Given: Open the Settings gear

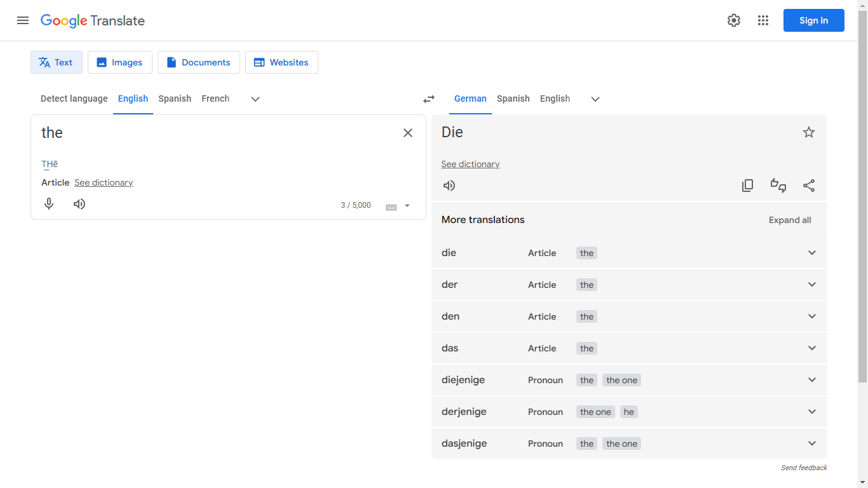Looking at the screenshot, I should click(734, 20).
